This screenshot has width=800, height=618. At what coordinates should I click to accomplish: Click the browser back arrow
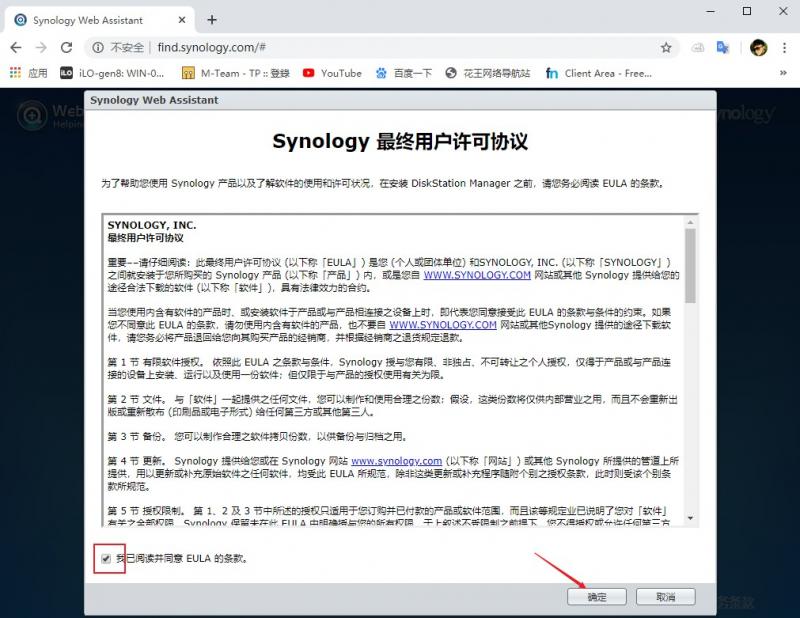pos(16,47)
